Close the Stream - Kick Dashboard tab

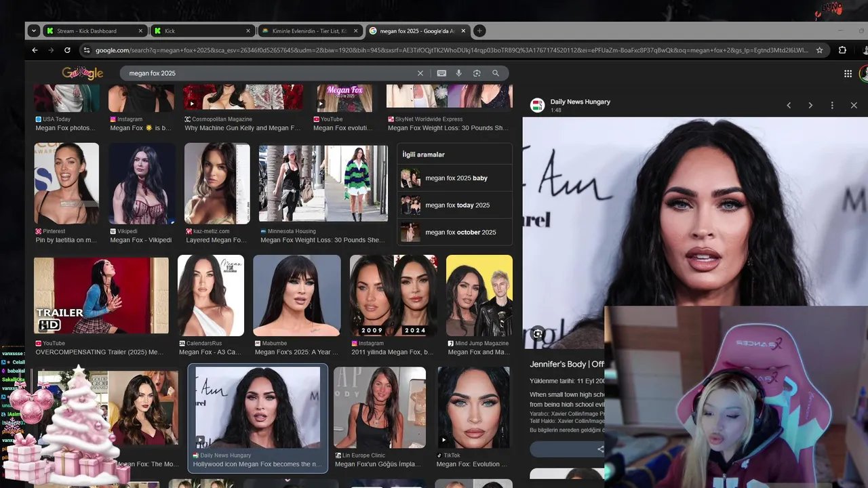[140, 30]
